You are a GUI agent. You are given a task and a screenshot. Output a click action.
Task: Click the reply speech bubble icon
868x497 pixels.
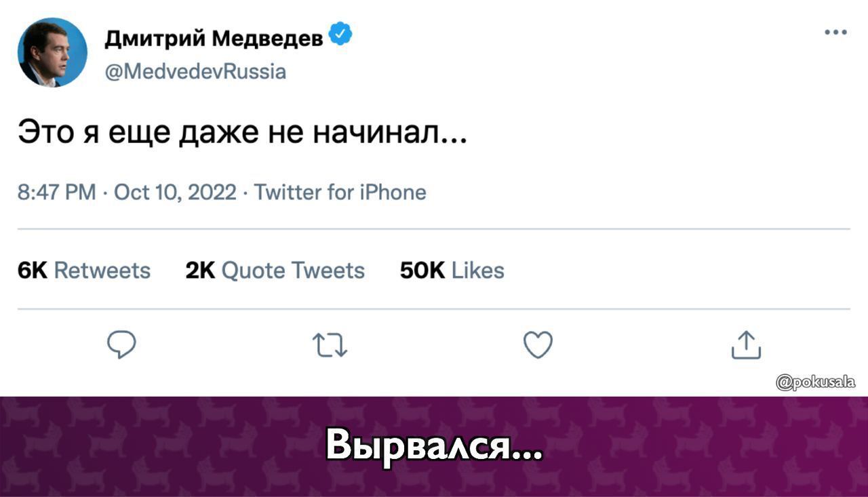pyautogui.click(x=121, y=346)
